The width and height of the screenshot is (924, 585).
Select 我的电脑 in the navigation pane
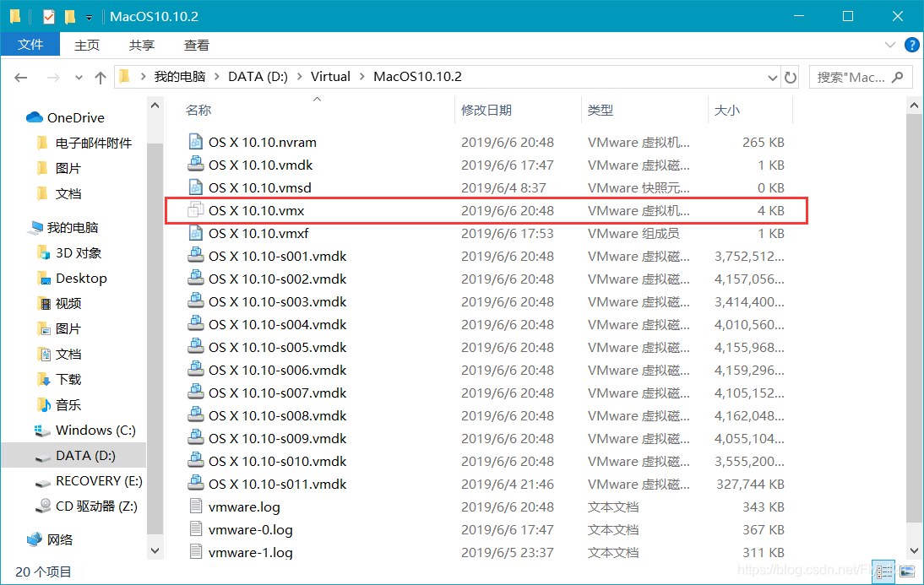coord(72,227)
